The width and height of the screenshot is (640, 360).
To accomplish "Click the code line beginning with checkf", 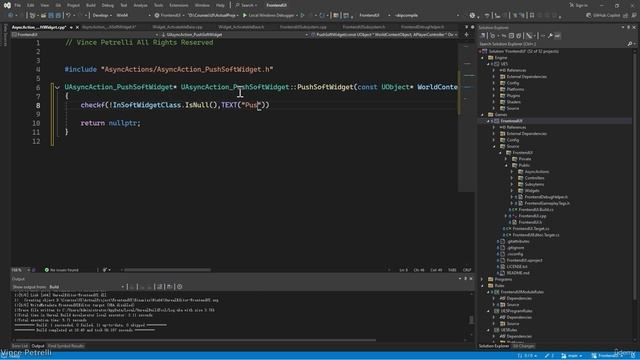I will (175, 105).
